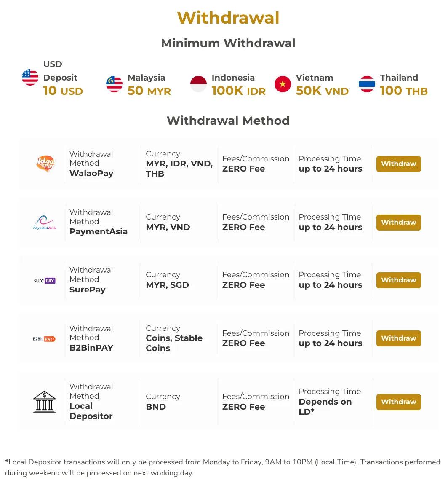This screenshot has width=448, height=483.
Task: Click the PaymentAsia logo icon
Action: click(x=44, y=223)
